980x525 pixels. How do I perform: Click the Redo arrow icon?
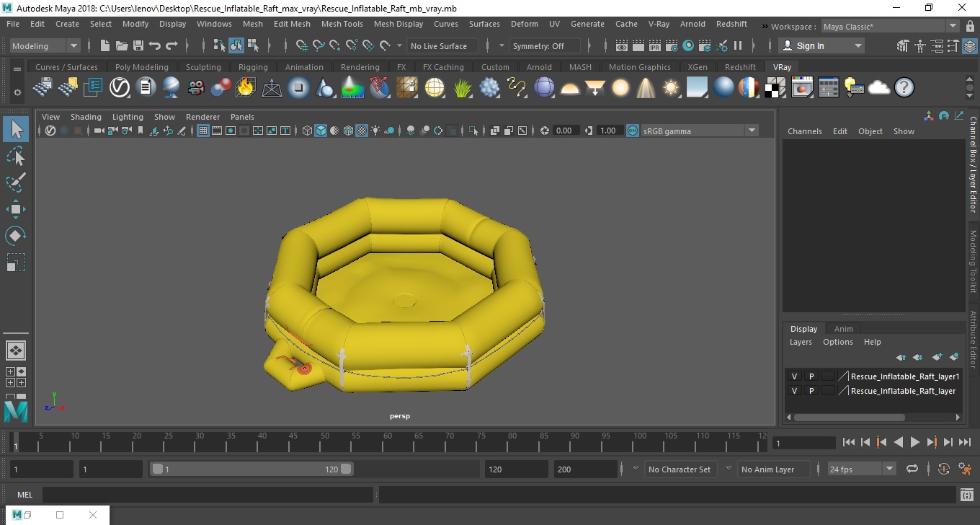(171, 45)
